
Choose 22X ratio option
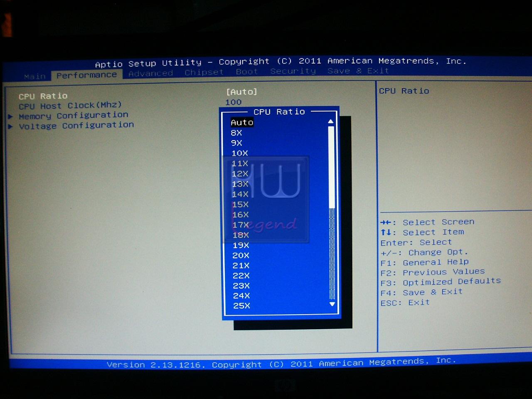pos(241,276)
